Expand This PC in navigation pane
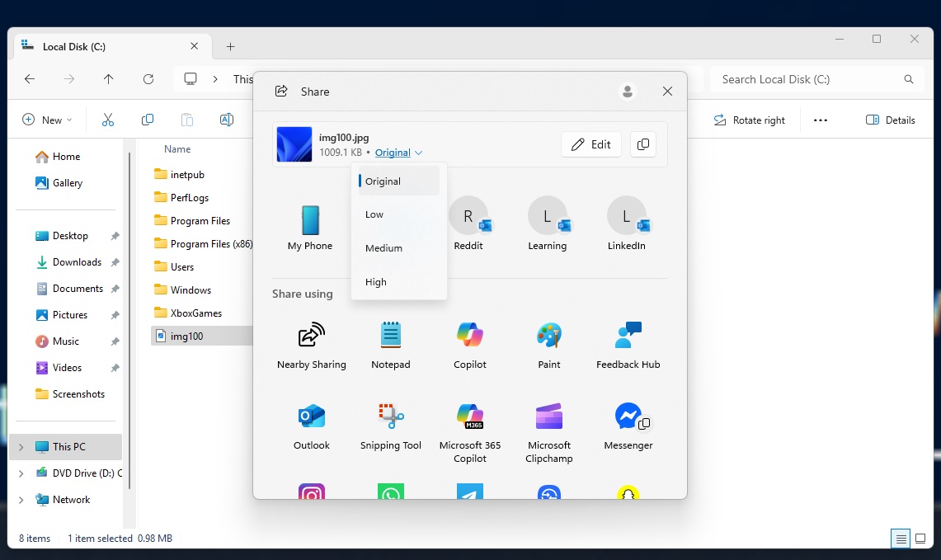This screenshot has width=941, height=560. 21,447
